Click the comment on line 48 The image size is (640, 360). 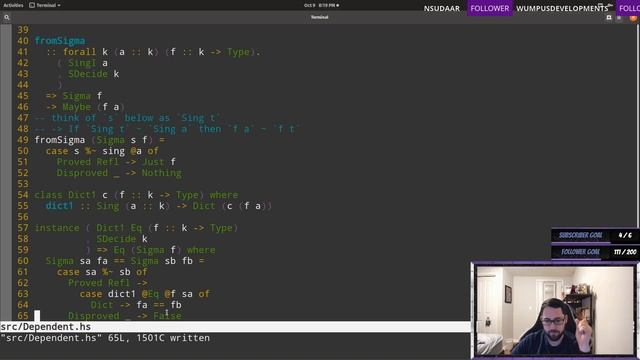pos(167,129)
